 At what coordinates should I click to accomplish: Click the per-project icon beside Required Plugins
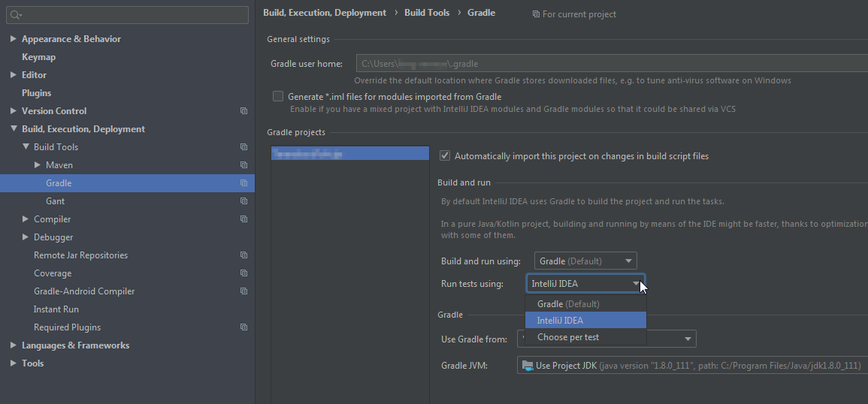tap(243, 327)
